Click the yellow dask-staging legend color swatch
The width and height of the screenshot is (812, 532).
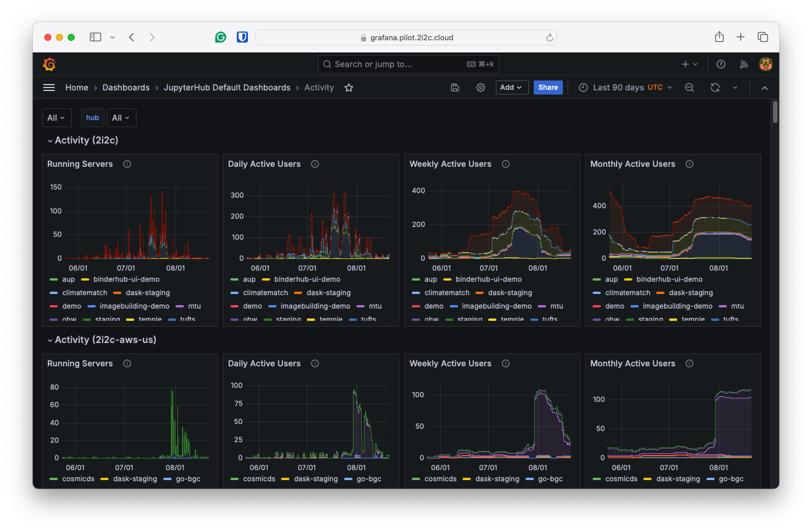104,479
